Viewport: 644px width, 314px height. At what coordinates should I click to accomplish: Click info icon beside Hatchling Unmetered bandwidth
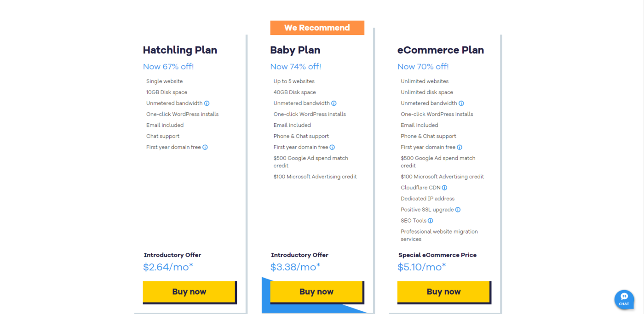[x=207, y=103]
